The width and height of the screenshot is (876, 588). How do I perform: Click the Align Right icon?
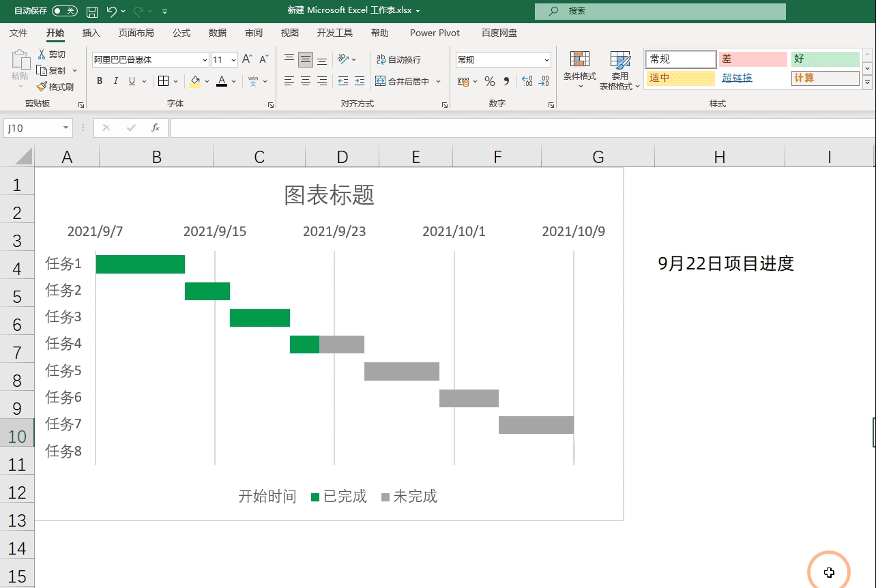tap(322, 81)
